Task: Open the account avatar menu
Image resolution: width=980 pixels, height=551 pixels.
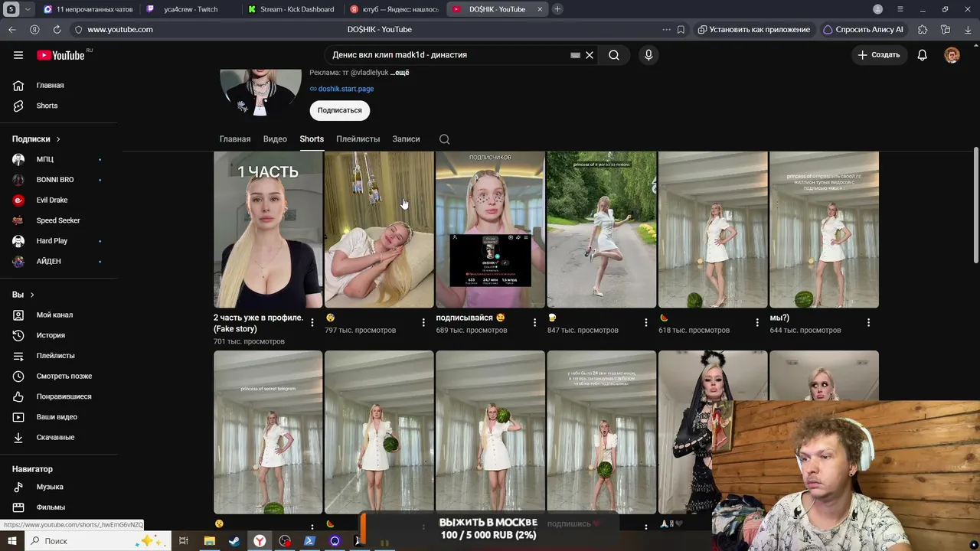Action: pos(952,55)
